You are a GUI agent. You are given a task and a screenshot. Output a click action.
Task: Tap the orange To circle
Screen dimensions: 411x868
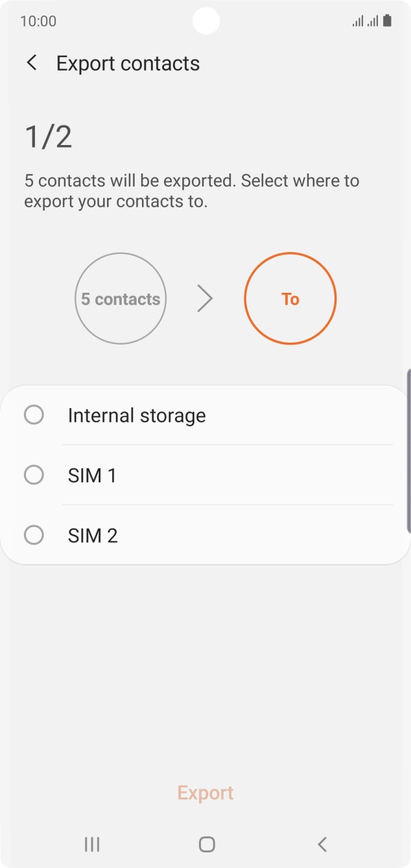[x=290, y=299]
